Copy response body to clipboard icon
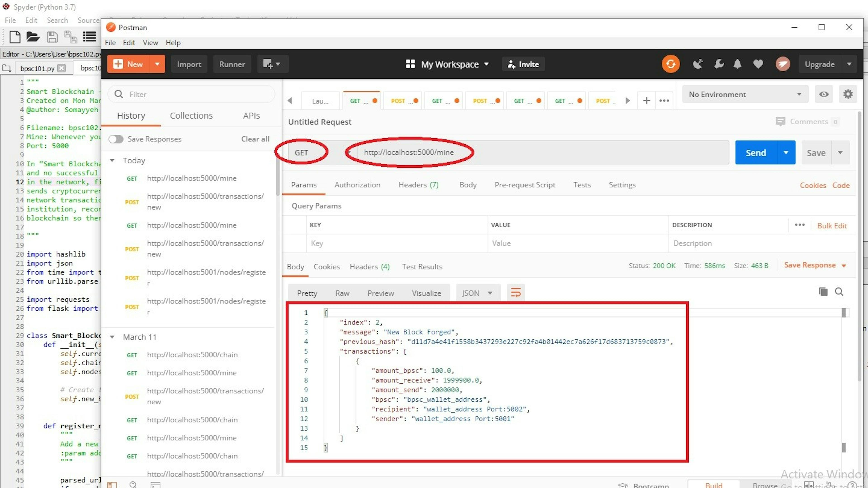This screenshot has height=488, width=868. (823, 292)
